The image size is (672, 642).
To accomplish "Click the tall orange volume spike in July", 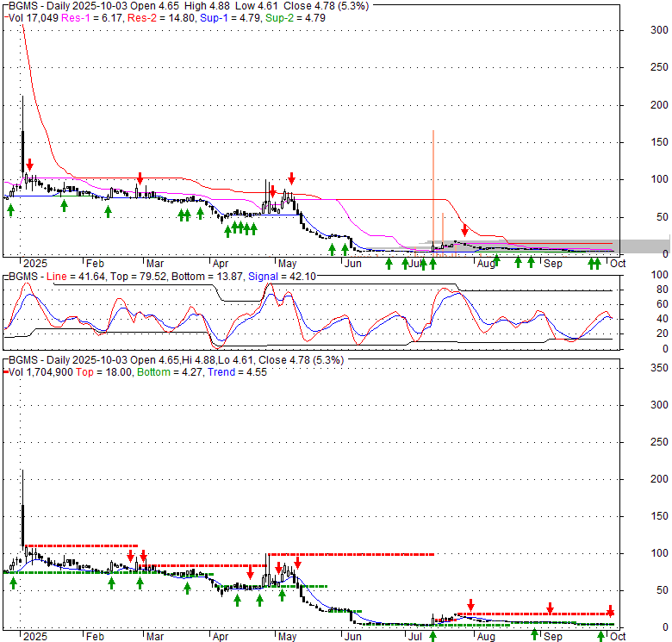I will 432,190.
